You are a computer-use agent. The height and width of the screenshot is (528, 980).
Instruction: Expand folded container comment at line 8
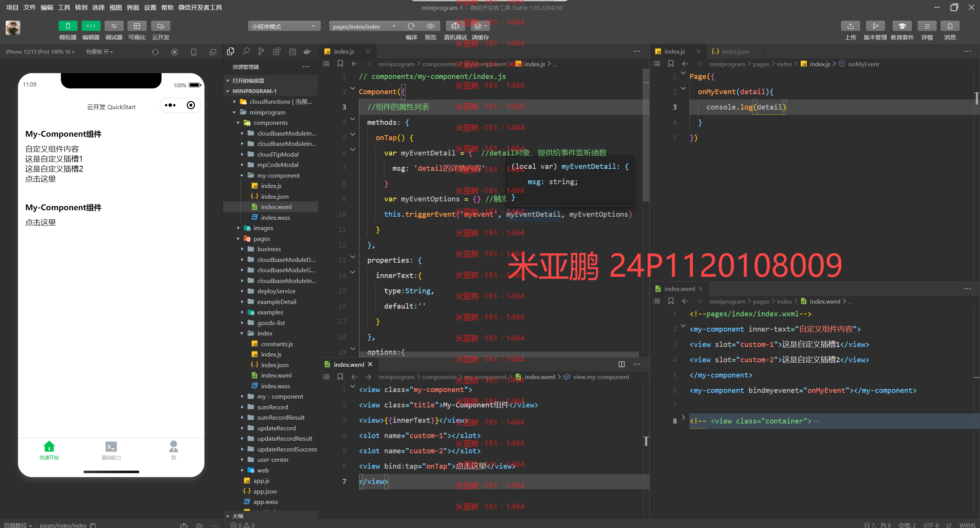click(683, 418)
